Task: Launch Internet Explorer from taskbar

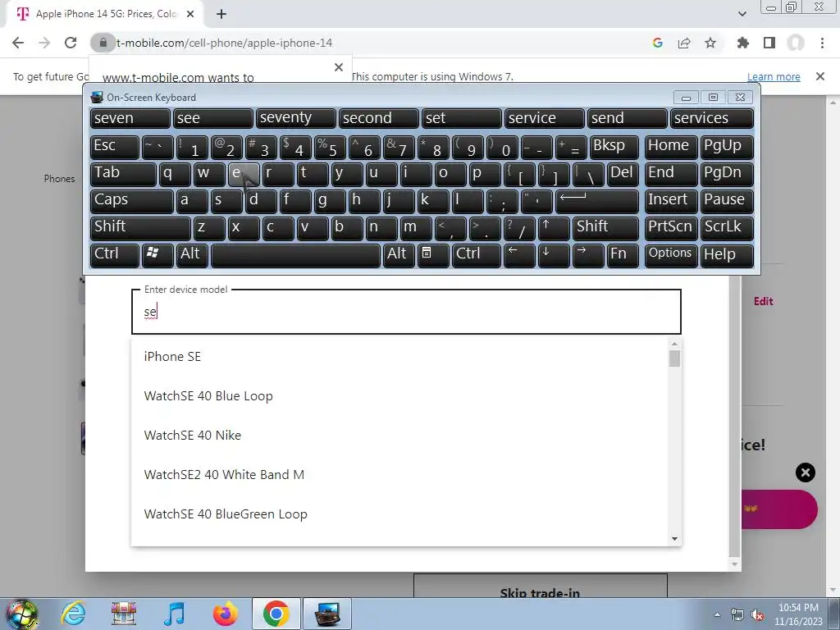Action: (73, 614)
